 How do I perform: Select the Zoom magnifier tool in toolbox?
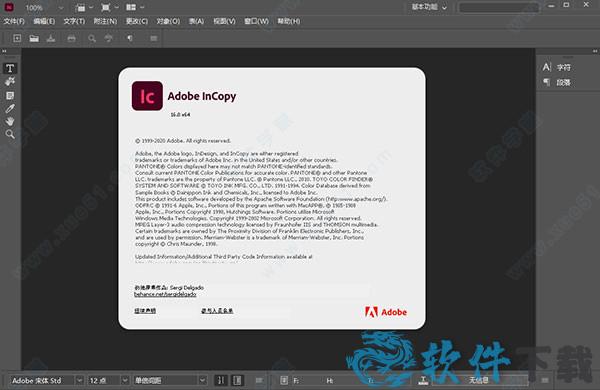pos(10,134)
